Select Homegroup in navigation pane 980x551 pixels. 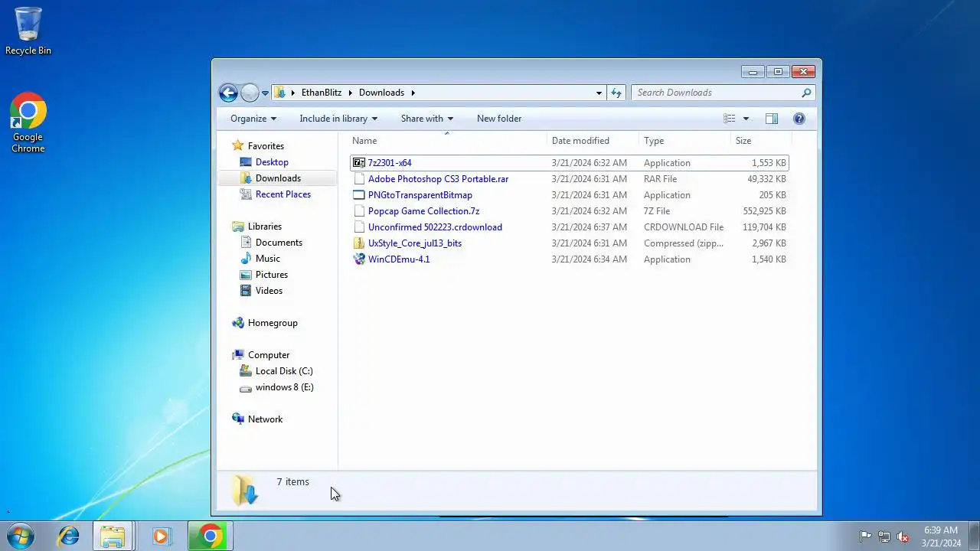[272, 323]
